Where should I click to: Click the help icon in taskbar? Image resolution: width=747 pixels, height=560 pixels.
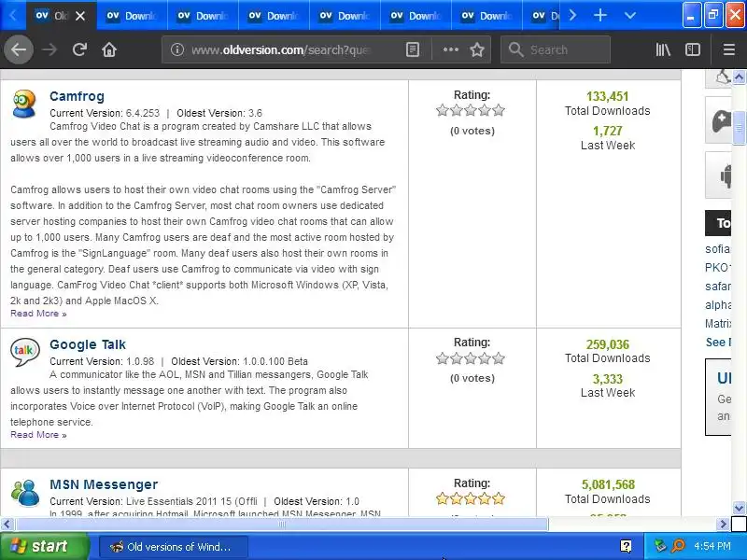coord(626,546)
